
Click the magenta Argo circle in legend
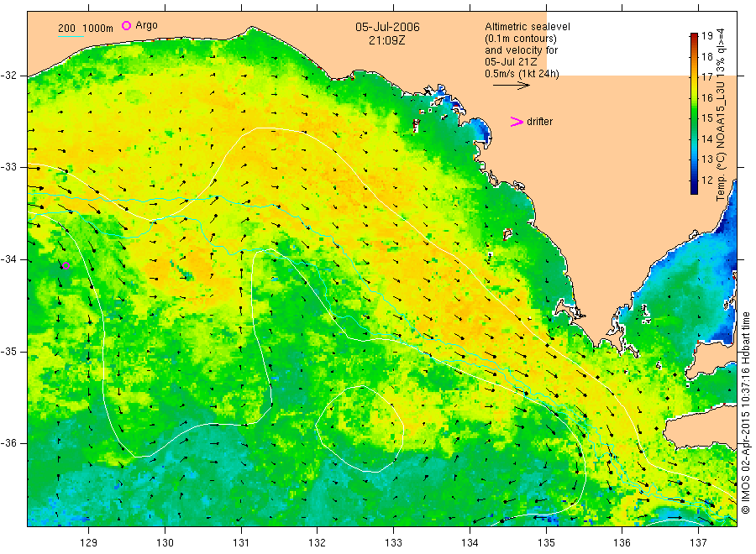point(126,25)
